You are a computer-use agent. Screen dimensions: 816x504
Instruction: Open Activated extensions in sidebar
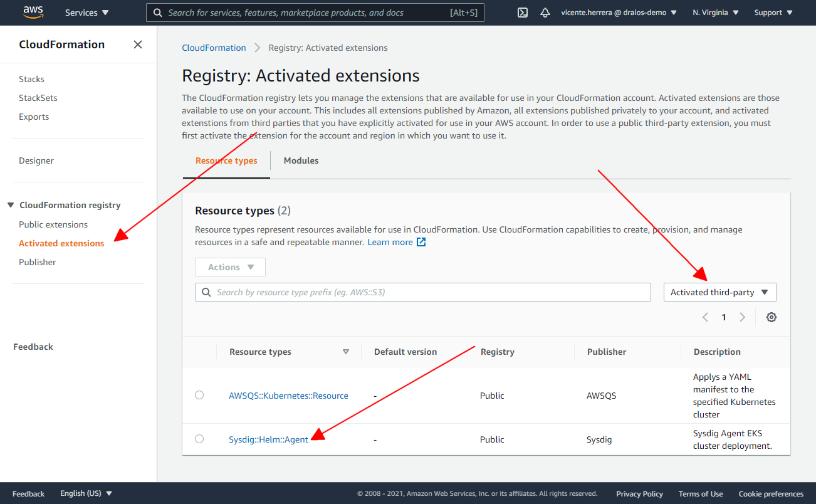coord(61,243)
